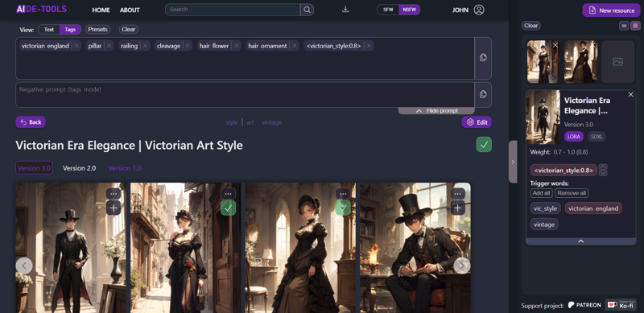
Task: Copy the negative prompt field
Action: click(483, 94)
